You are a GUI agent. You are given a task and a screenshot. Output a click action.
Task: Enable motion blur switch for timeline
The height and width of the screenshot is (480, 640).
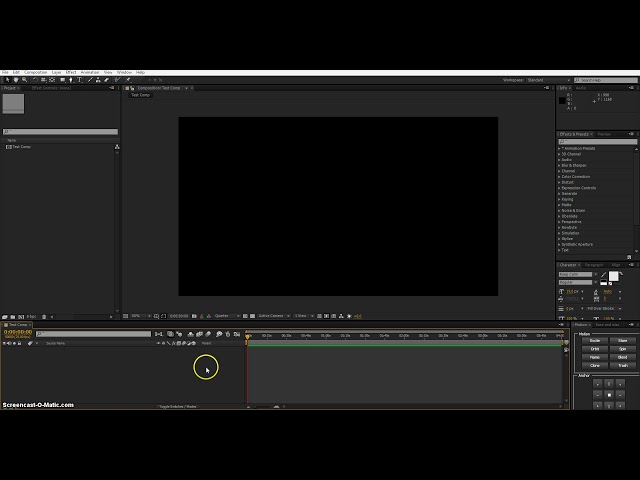pyautogui.click(x=208, y=334)
